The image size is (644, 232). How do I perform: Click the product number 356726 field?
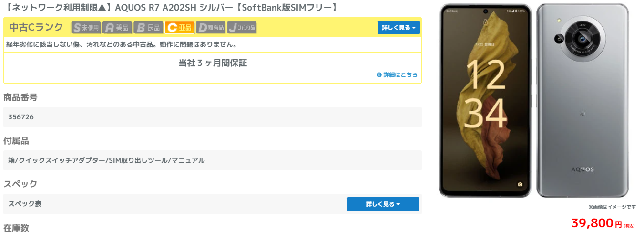click(x=21, y=117)
